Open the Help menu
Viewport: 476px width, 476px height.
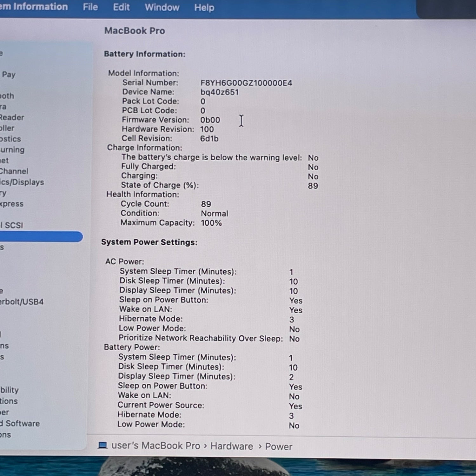coord(204,8)
